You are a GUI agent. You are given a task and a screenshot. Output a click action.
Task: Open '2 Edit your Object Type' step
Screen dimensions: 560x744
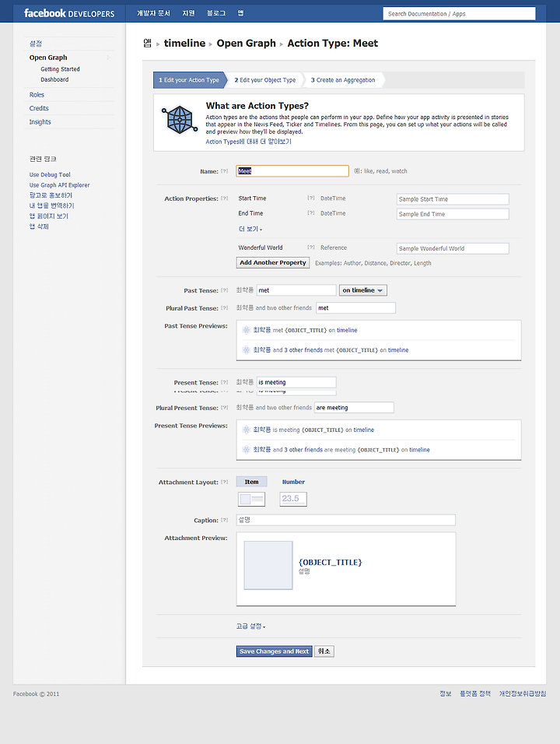pyautogui.click(x=265, y=80)
